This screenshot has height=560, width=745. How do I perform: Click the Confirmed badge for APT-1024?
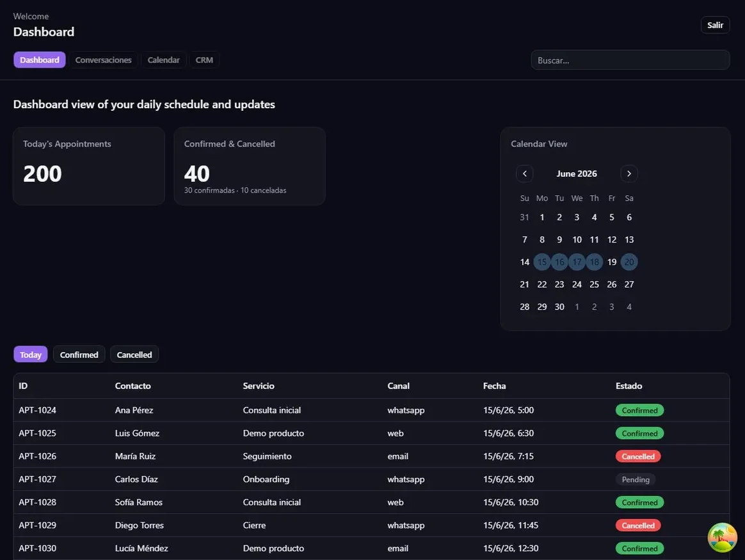639,410
